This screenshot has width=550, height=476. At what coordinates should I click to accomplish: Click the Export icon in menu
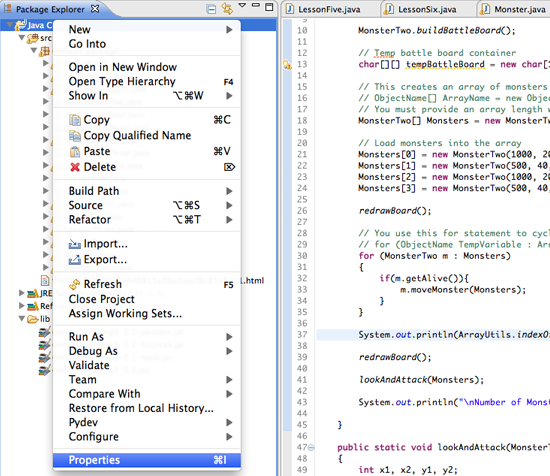pyautogui.click(x=75, y=260)
